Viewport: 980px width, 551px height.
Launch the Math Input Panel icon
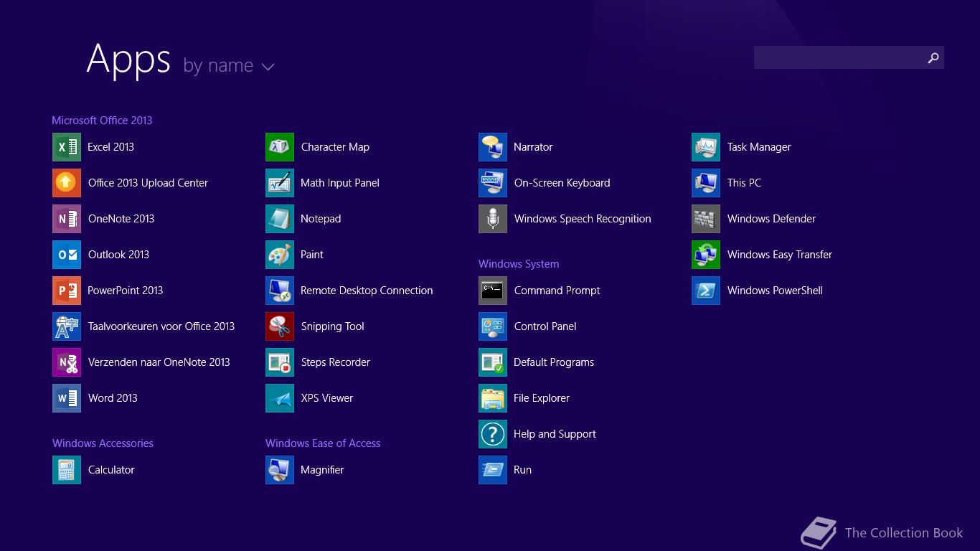[280, 183]
